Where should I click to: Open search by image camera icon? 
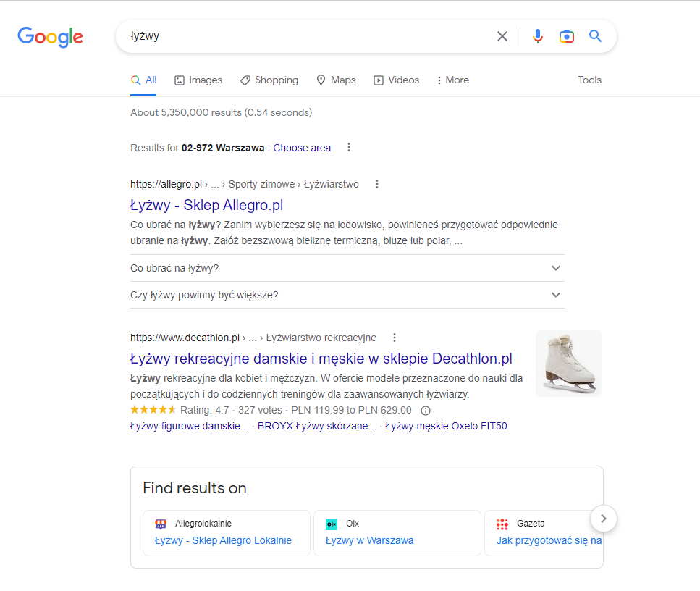[x=567, y=36]
